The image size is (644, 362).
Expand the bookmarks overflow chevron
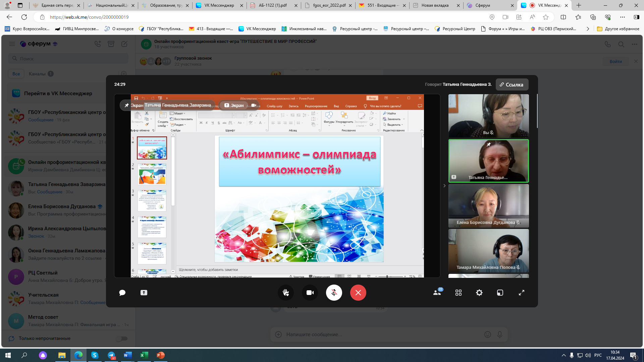588,29
